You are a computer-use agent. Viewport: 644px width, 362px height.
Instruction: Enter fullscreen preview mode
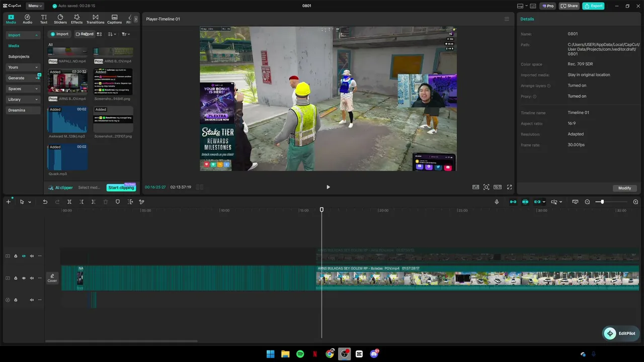[509, 187]
